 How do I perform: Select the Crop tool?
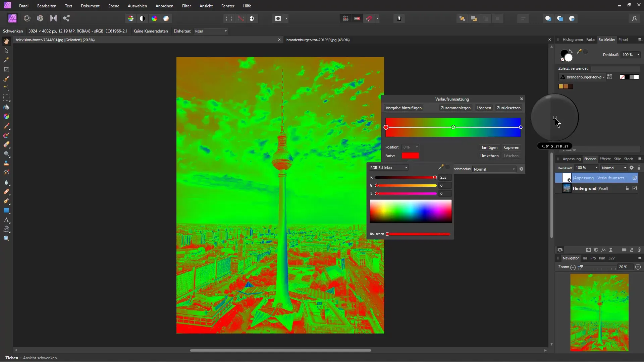pos(6,69)
